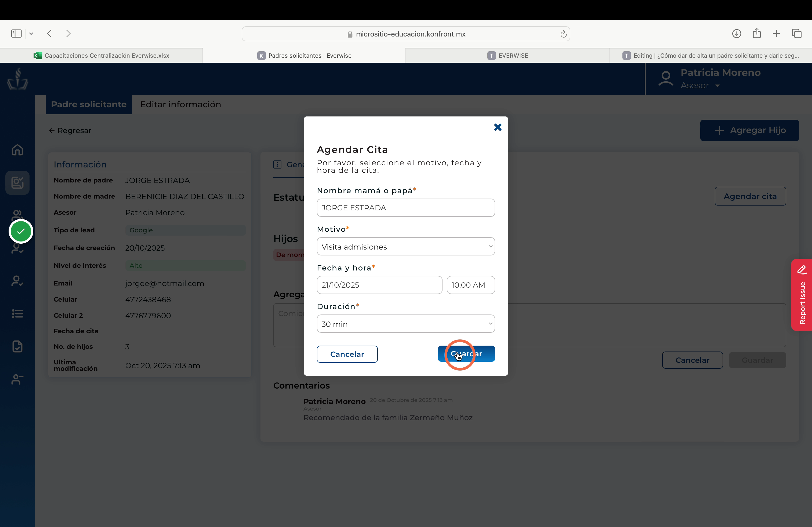This screenshot has height=527, width=812.
Task: Go forward in Safari history
Action: point(68,33)
